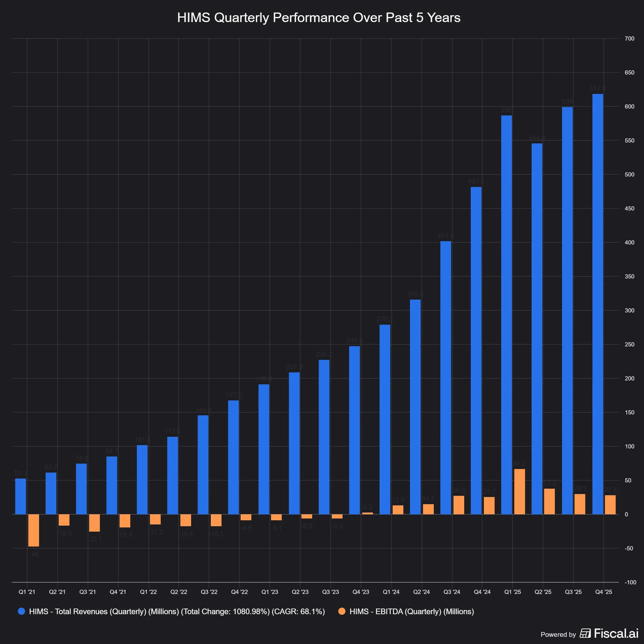Click the 144.8 data label above Q3 '22
644x644 pixels.
pyautogui.click(x=203, y=410)
